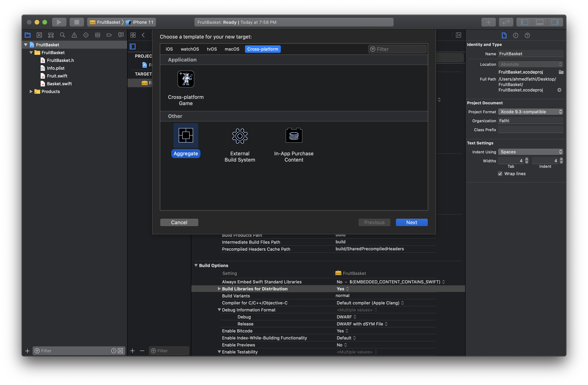Switch to the watchOS template tab
Screen dimensions: 588x385
pyautogui.click(x=190, y=49)
